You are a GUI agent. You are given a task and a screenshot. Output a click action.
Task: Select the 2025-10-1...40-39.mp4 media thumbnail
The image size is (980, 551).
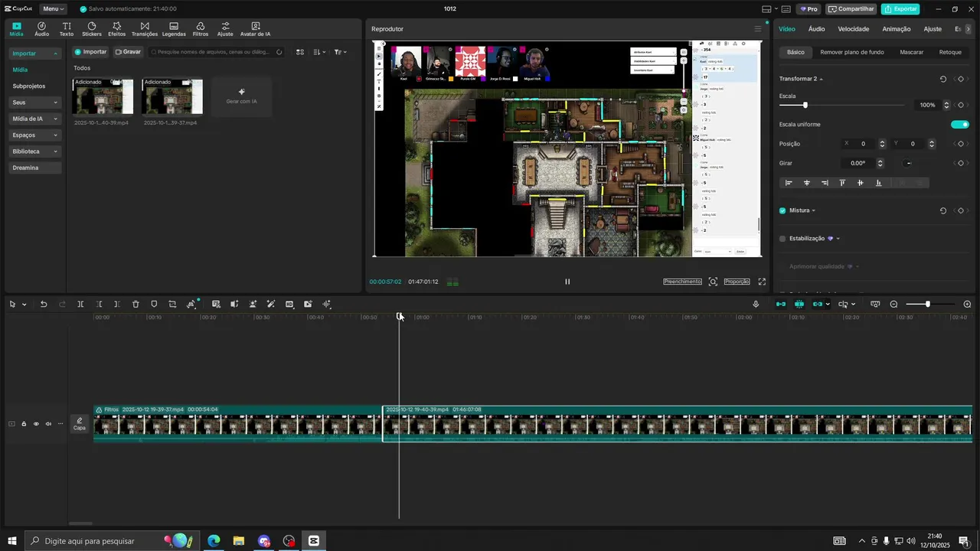(x=103, y=96)
